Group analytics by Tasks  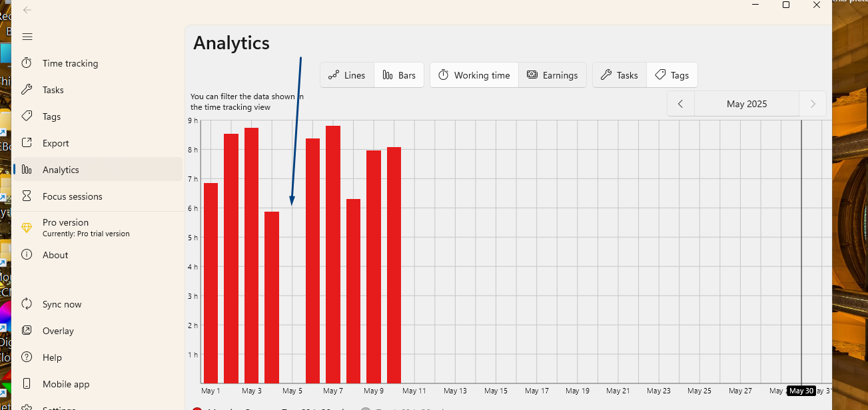pos(620,75)
